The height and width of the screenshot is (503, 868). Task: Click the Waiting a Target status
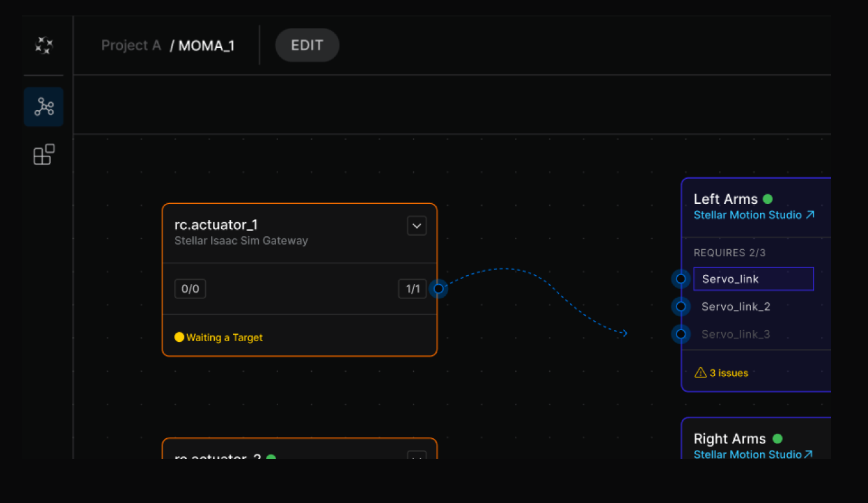point(219,337)
